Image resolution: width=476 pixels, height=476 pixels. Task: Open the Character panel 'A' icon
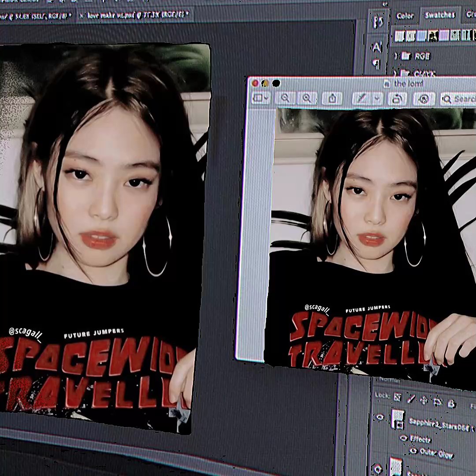click(377, 47)
